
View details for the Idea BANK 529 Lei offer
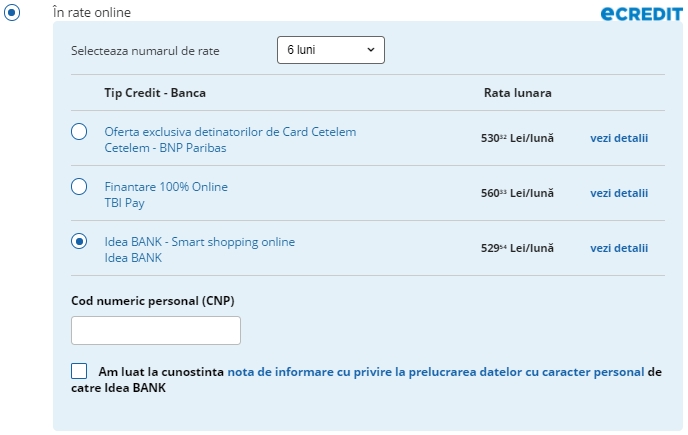click(619, 248)
